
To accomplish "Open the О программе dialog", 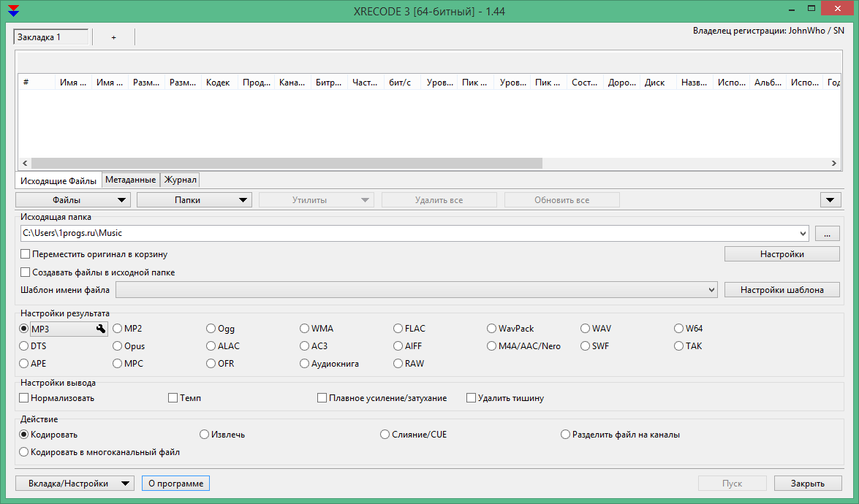I will pos(175,483).
